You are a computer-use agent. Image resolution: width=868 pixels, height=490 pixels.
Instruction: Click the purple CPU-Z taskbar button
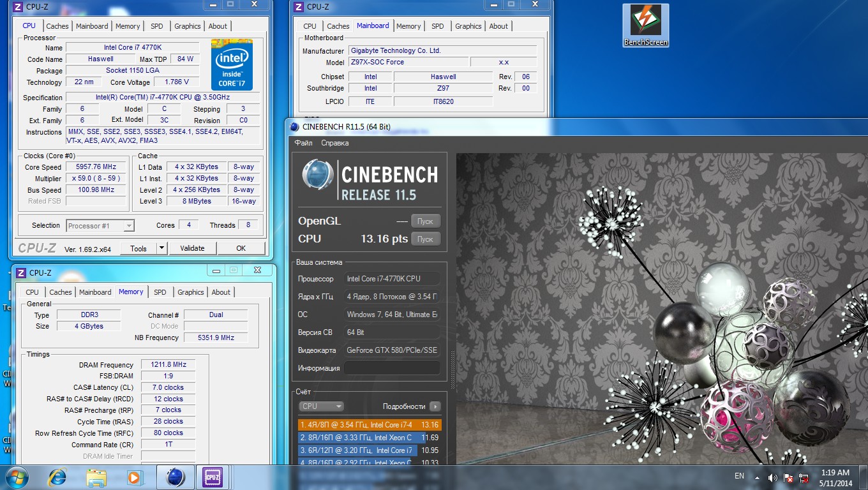(x=212, y=477)
